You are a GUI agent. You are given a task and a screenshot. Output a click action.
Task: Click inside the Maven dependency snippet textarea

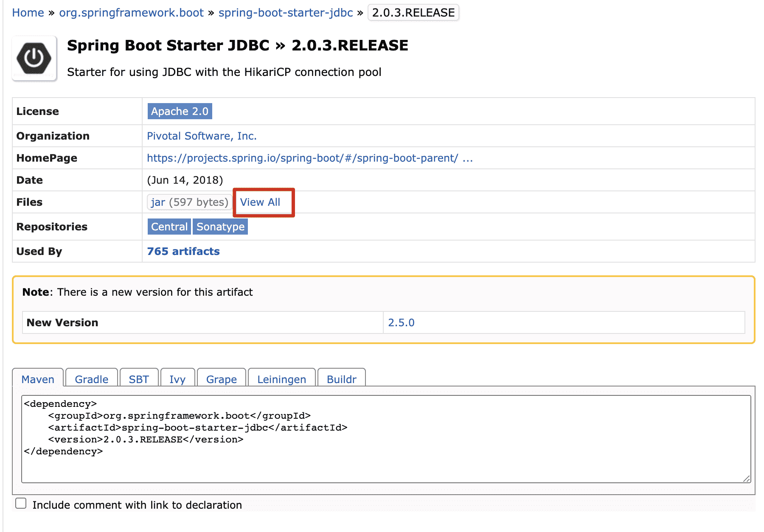386,439
